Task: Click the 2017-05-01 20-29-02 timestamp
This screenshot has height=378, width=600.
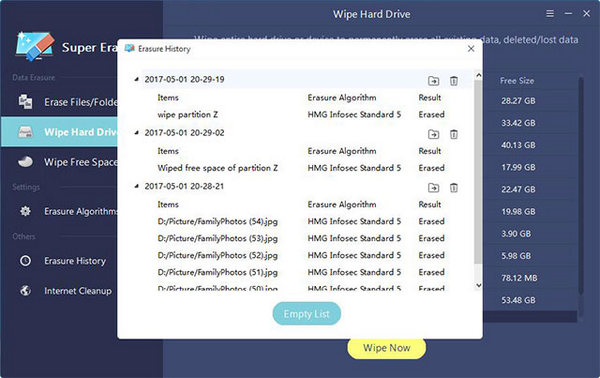Action: tap(184, 133)
